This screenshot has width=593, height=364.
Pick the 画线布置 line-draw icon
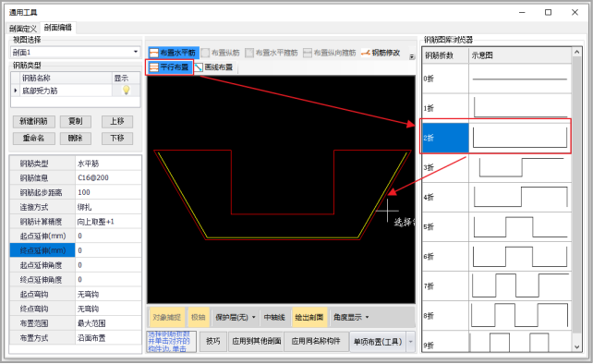pyautogui.click(x=199, y=67)
